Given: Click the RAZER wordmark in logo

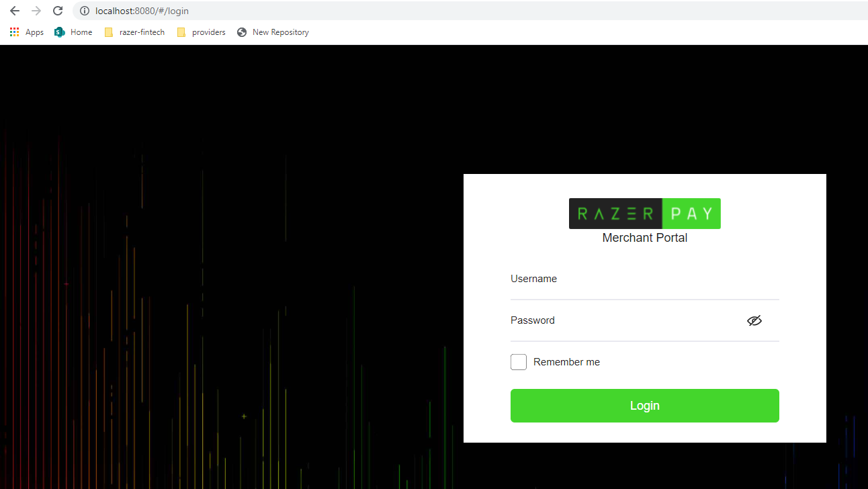Looking at the screenshot, I should [x=615, y=214].
